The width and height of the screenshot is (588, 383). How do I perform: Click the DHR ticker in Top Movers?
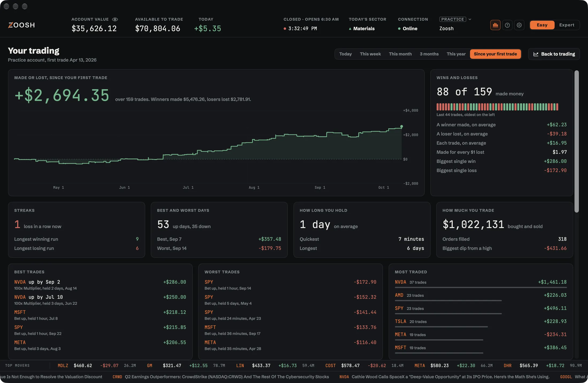507,365
